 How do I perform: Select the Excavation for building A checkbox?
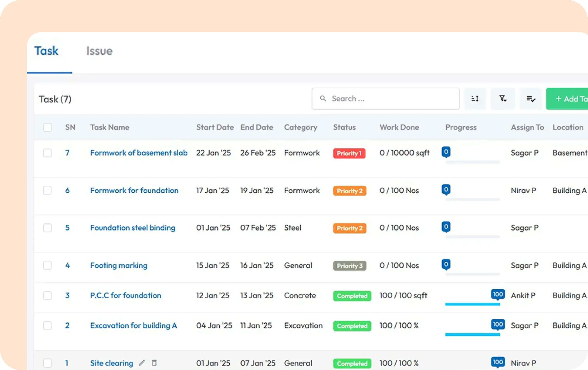[x=47, y=326]
